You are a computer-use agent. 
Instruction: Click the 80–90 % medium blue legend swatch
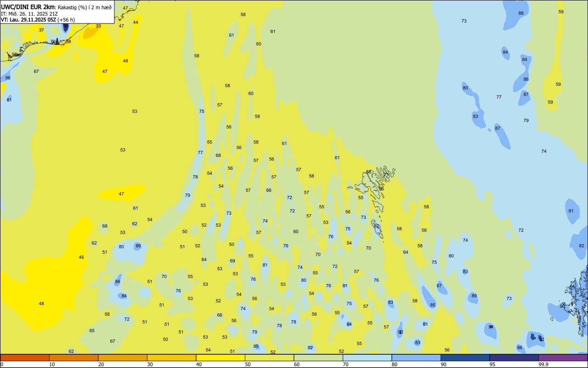[416, 357]
